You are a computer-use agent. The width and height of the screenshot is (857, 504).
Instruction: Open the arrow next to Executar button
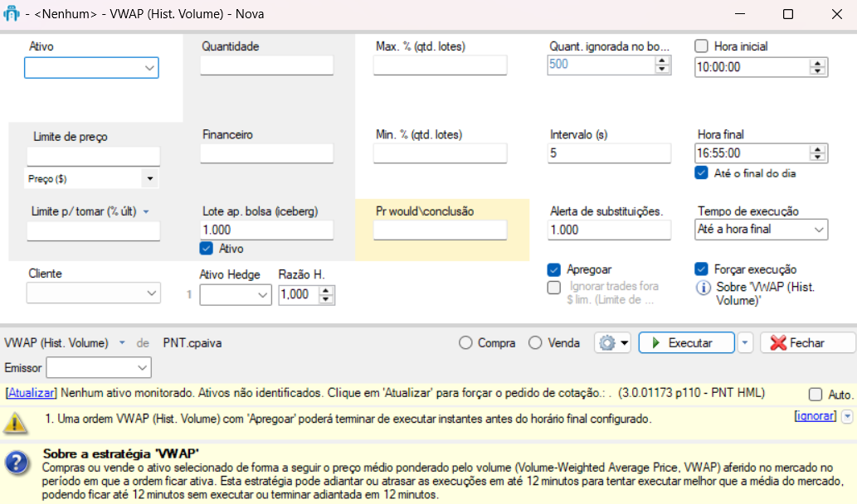pos(745,343)
